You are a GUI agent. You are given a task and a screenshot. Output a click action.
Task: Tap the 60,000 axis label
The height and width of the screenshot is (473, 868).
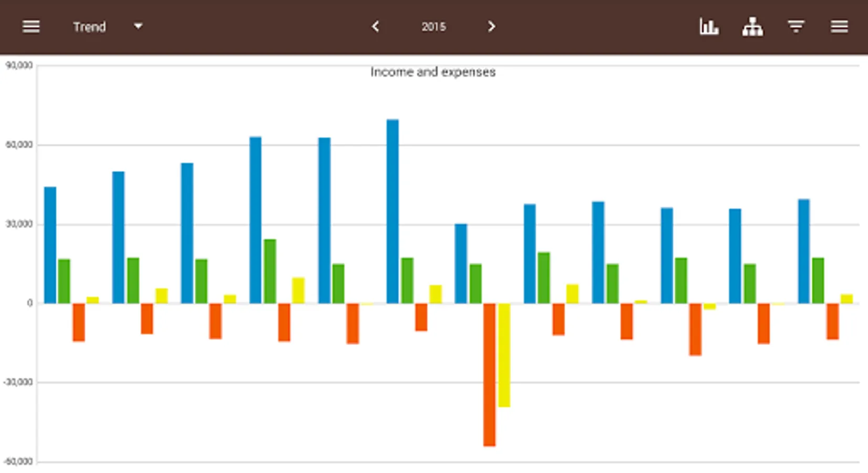point(19,145)
